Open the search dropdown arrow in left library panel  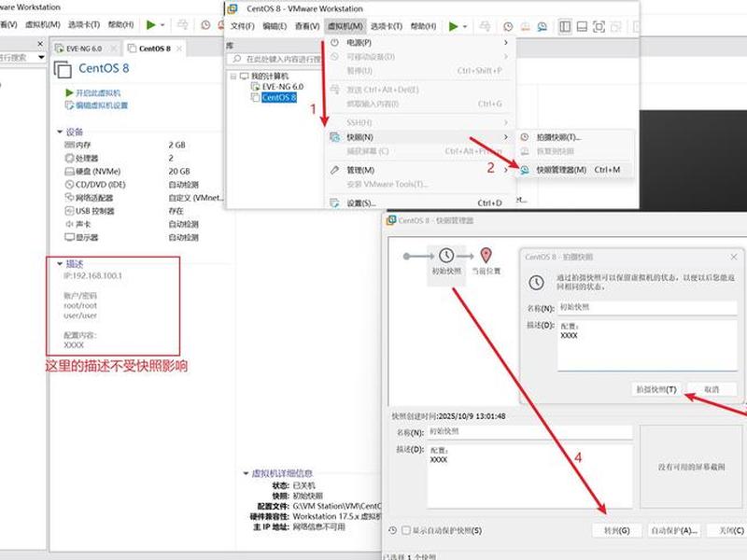41,57
